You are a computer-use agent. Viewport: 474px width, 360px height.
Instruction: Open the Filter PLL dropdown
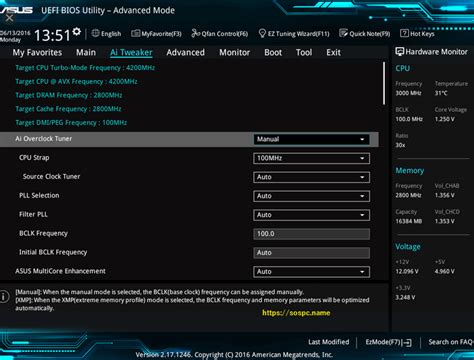[311, 215]
